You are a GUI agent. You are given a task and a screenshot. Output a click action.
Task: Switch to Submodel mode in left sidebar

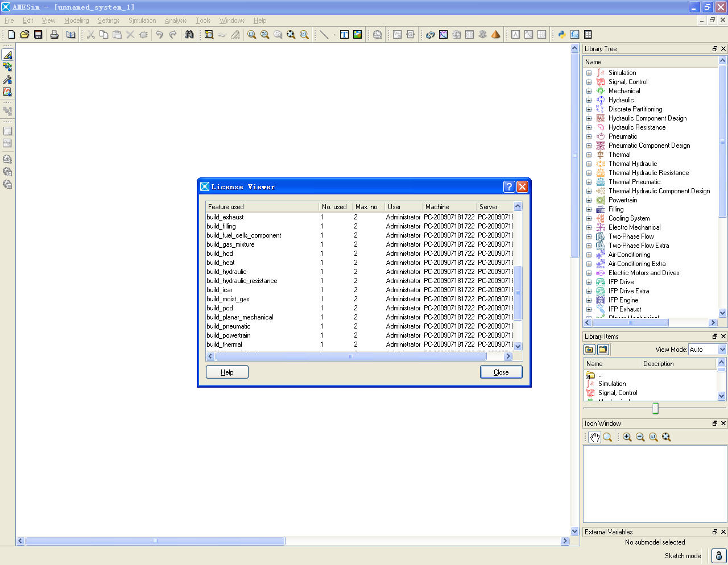pos(7,67)
